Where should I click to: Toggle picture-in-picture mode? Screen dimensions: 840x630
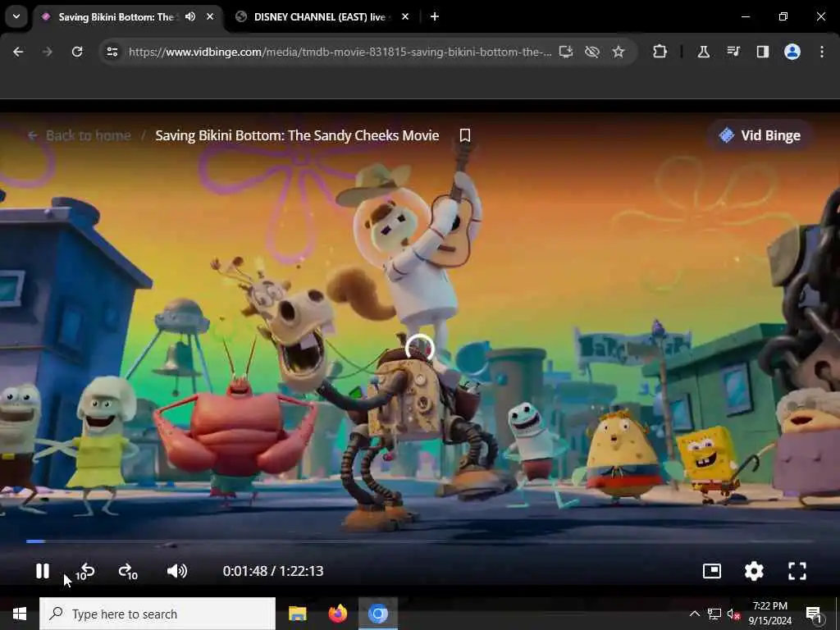[711, 571]
